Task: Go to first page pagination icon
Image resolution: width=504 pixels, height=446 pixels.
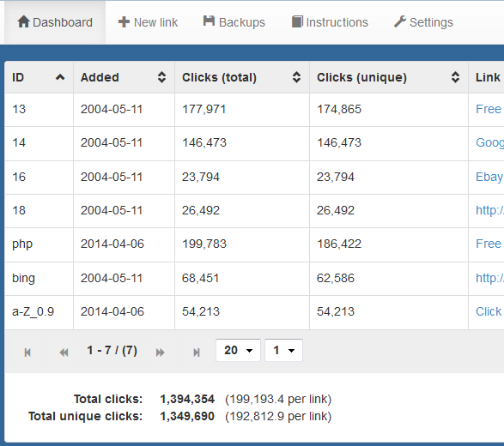Action: (x=27, y=353)
